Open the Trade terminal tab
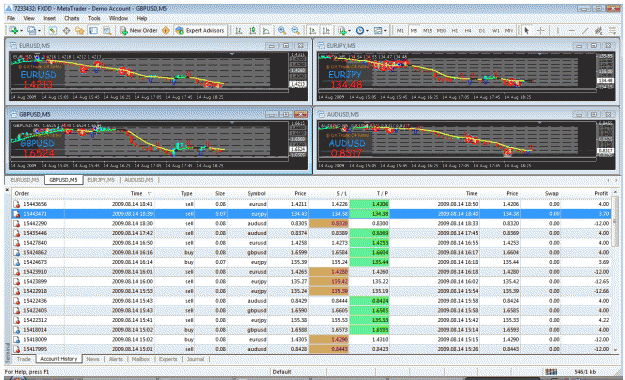The width and height of the screenshot is (625, 380). click(24, 359)
